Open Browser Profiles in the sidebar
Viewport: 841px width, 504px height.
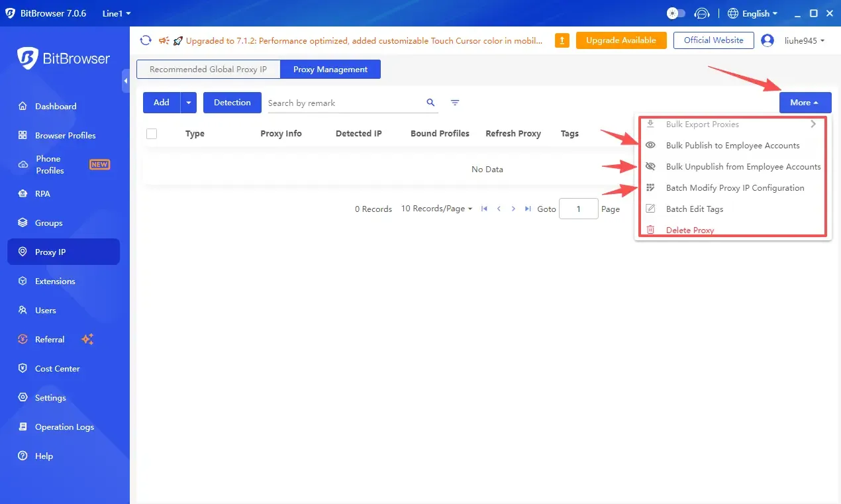(x=65, y=135)
